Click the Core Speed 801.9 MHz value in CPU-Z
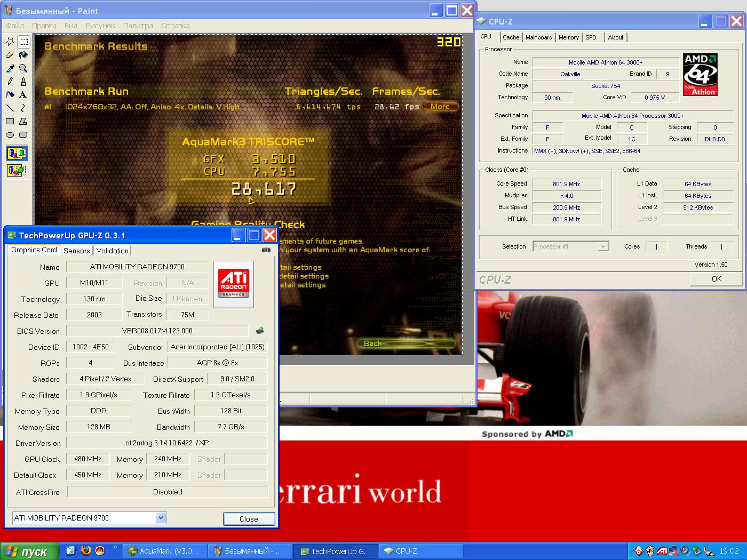This screenshot has width=747, height=560. 567,184
